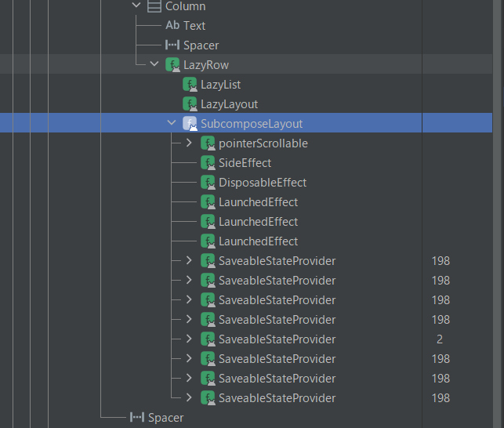Click the recomposition count 2 cell
The image size is (504, 428).
pos(440,339)
